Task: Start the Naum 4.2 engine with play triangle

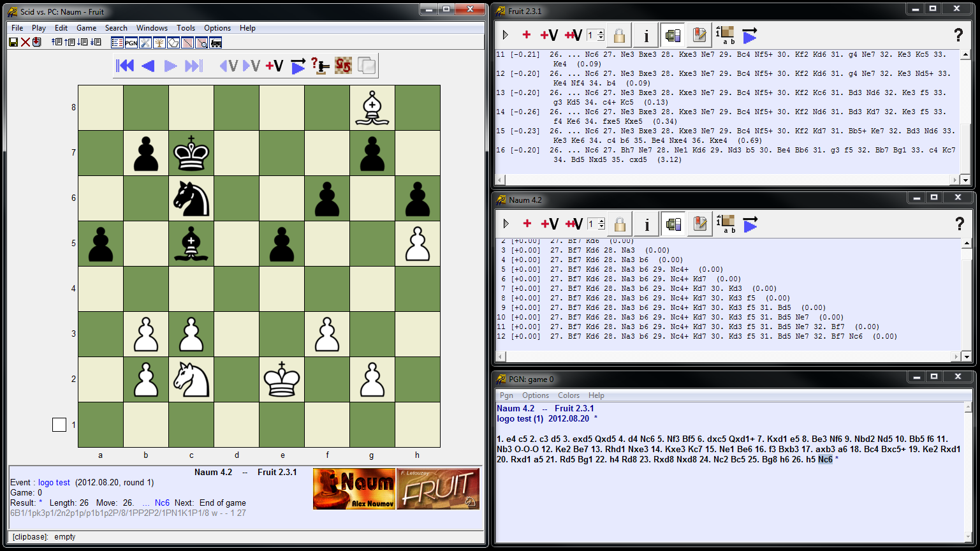Action: (506, 224)
